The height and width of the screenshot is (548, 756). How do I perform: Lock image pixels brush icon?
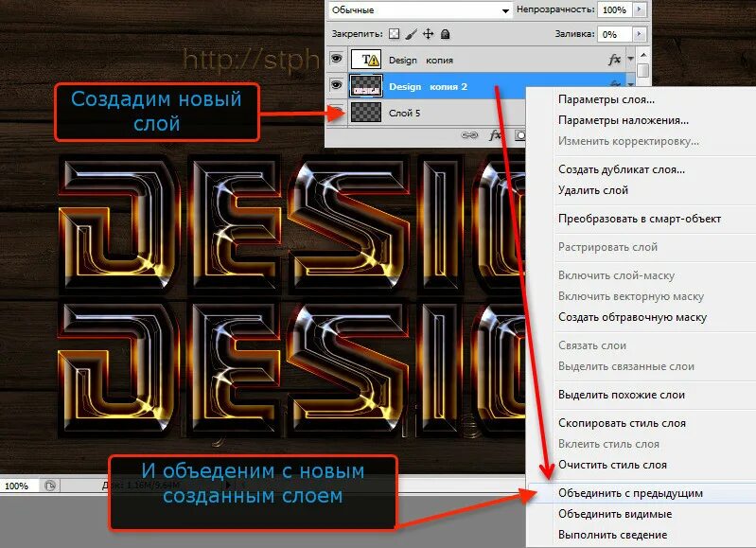click(x=412, y=34)
